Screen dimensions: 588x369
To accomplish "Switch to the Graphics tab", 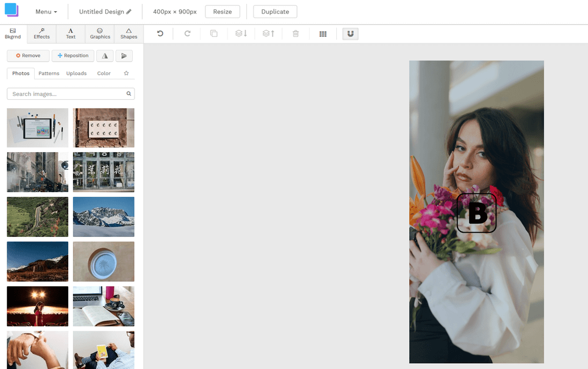I will tap(100, 33).
